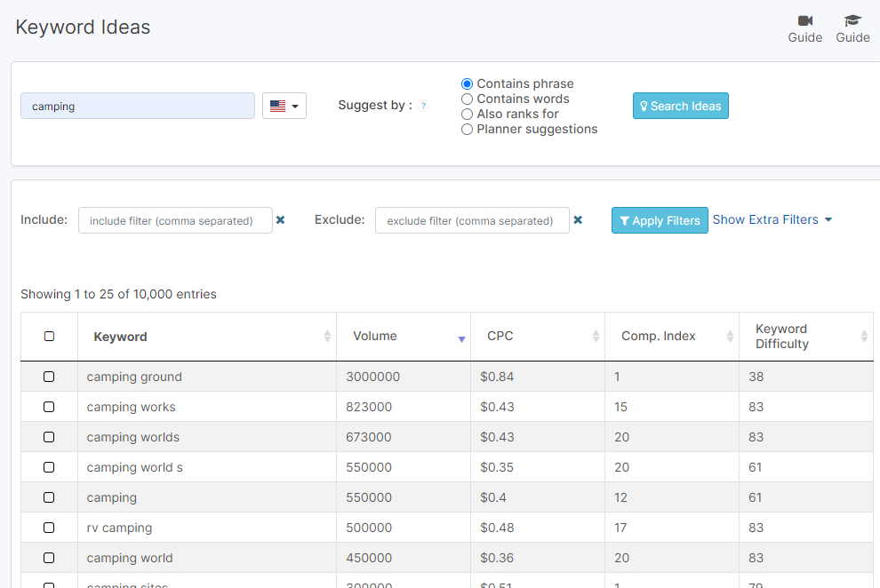Check the camping ground row checkbox
880x588 pixels.
(x=49, y=377)
